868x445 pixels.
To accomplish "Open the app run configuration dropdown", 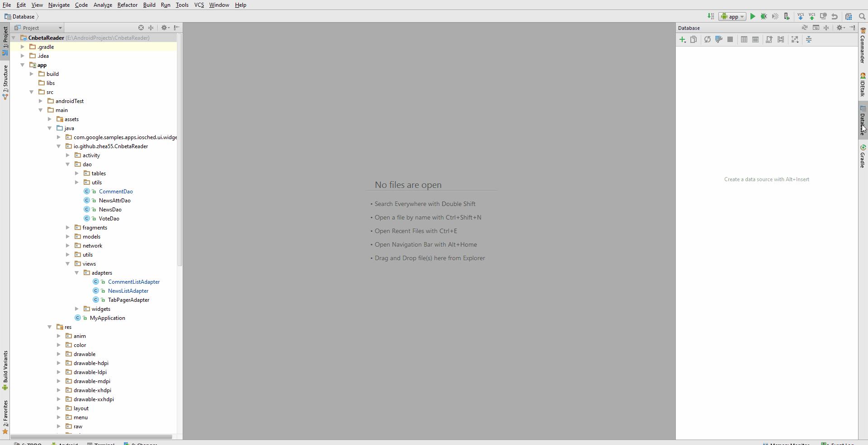I will click(x=732, y=16).
